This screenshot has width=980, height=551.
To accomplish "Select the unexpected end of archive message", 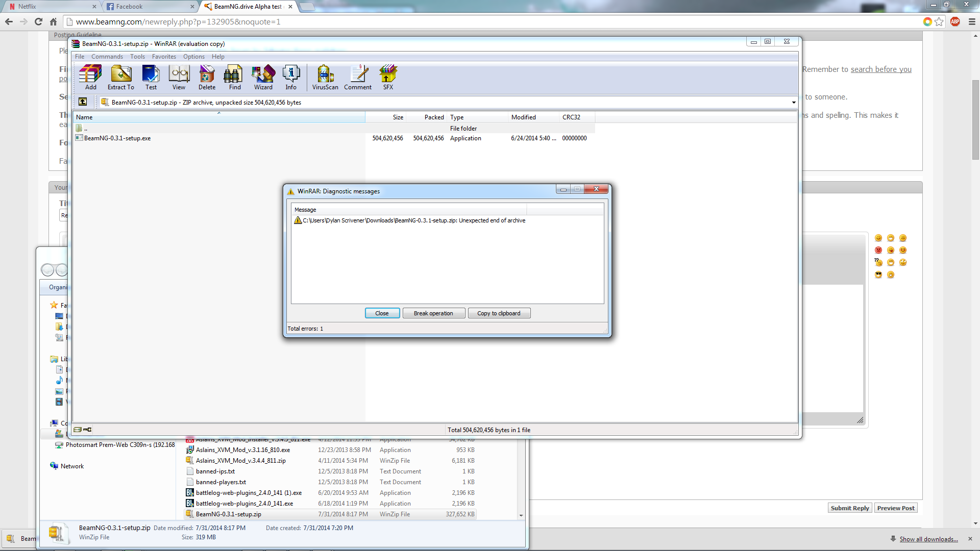I will point(410,220).
